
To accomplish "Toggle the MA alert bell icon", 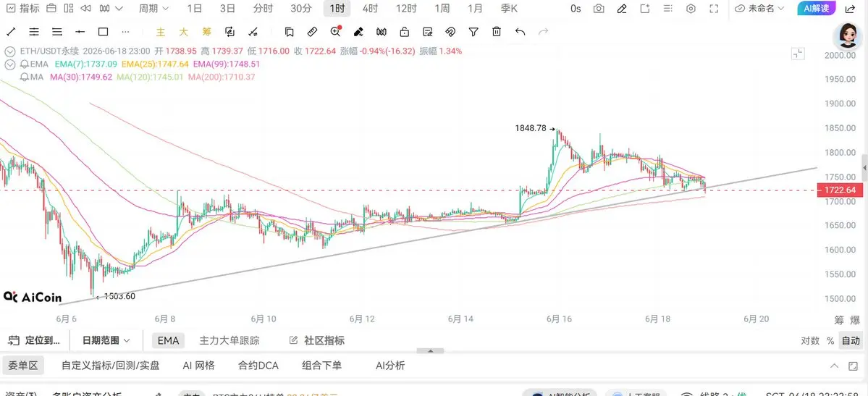I will click(x=25, y=77).
